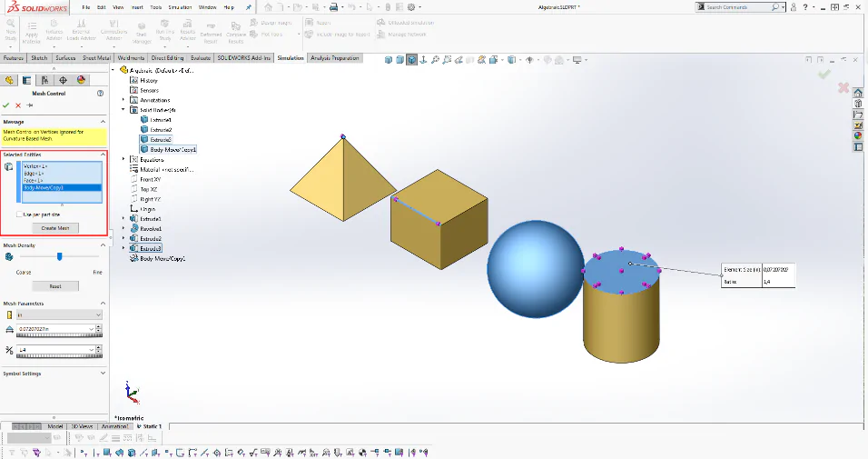Collapse the Message section
This screenshot has width=868, height=459.
(103, 122)
